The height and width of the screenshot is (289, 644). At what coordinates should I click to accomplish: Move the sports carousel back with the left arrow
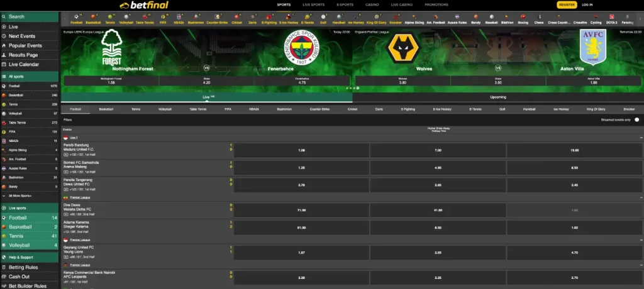pos(65,19)
